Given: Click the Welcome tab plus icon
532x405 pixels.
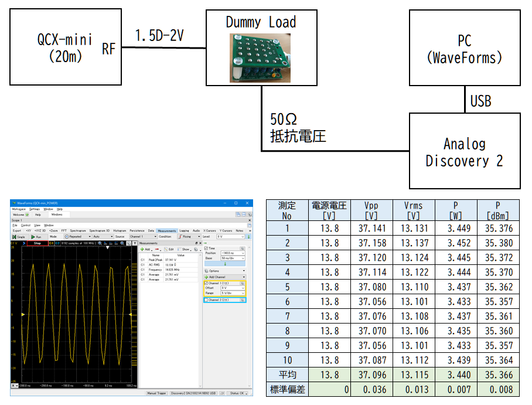Looking at the screenshot, I should (x=27, y=215).
